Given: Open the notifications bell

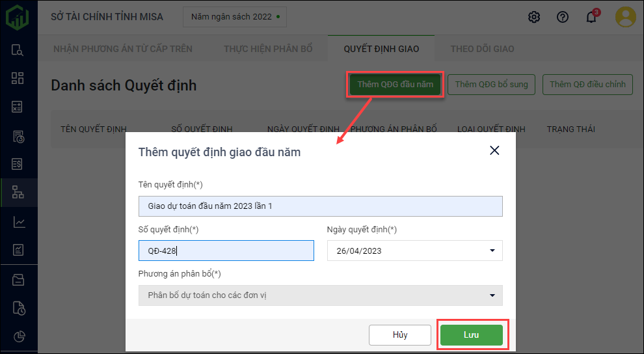Looking at the screenshot, I should 591,17.
